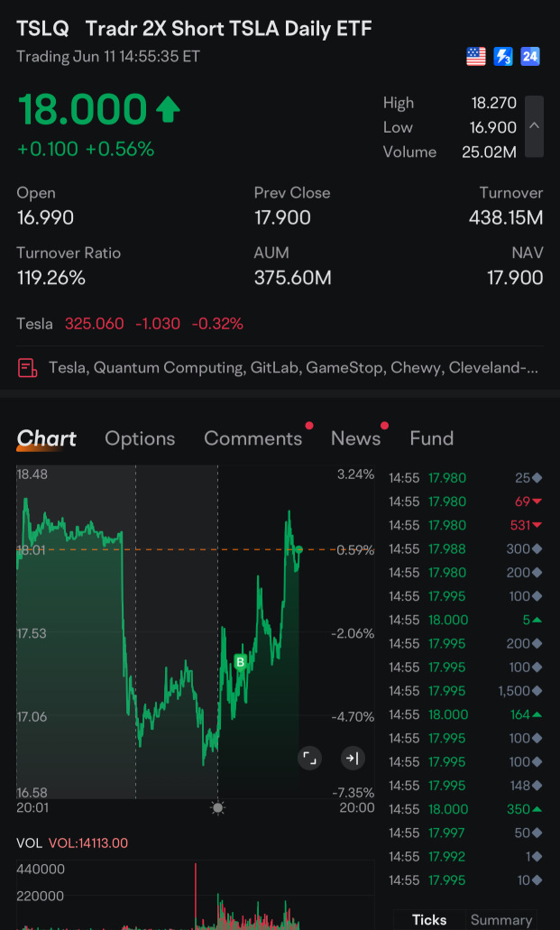
Task: Tap the VOL:14113.00 indicator label
Action: pyautogui.click(x=87, y=843)
